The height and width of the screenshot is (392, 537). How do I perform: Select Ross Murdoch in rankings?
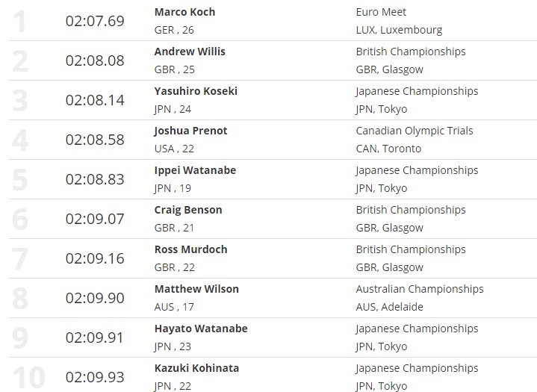190,249
